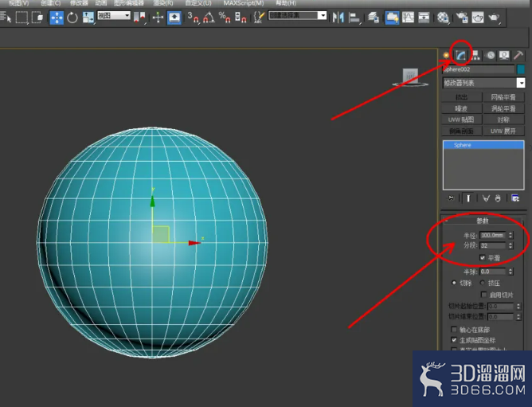Open the Curve Editor icon
532x407 pixels.
pos(408,18)
